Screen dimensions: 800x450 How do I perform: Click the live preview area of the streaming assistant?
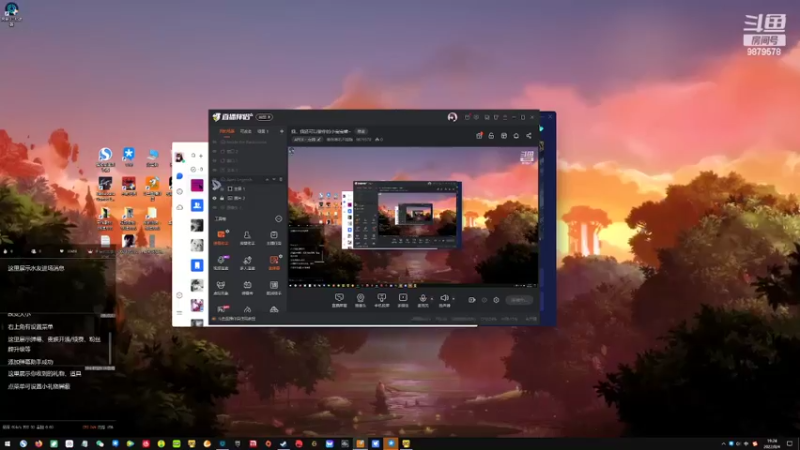(x=413, y=217)
